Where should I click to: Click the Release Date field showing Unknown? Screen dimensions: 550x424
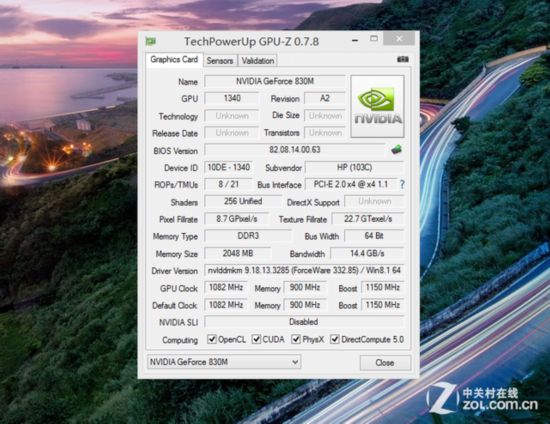[232, 133]
